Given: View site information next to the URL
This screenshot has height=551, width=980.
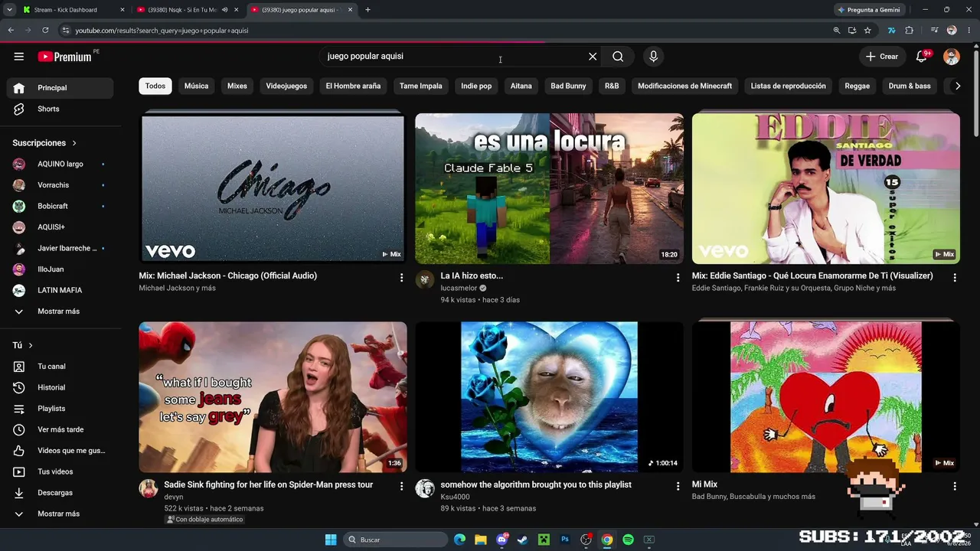Looking at the screenshot, I should point(66,31).
